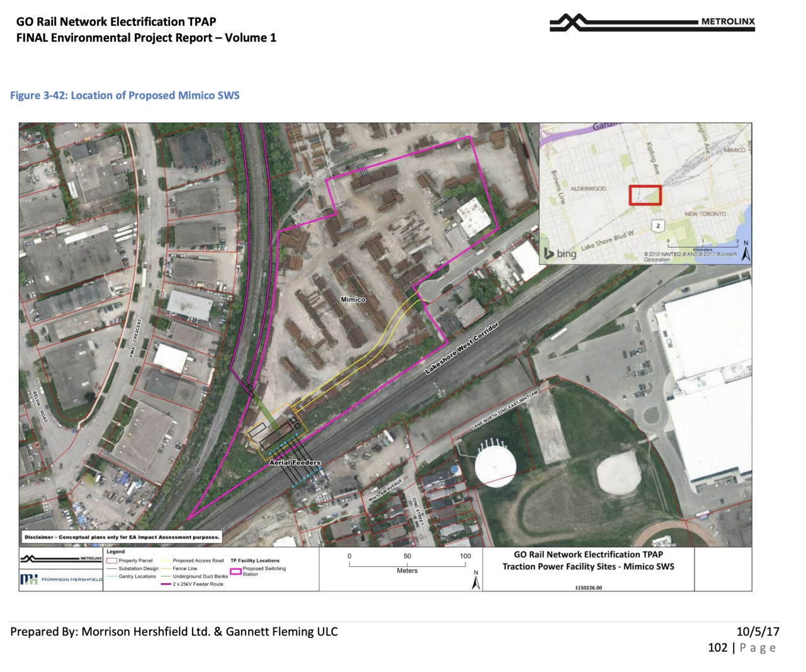Image resolution: width=806 pixels, height=672 pixels.
Task: Click the Aerial Feeders map label
Action: coord(295,462)
